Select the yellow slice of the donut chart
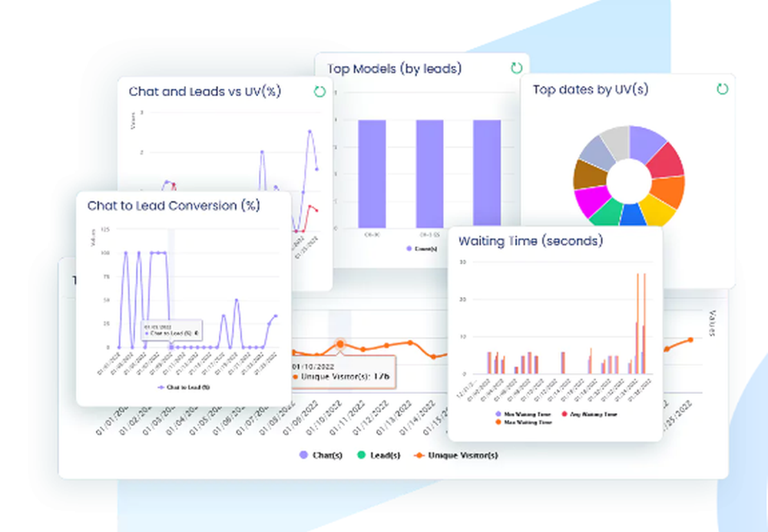This screenshot has height=532, width=768. [657, 210]
